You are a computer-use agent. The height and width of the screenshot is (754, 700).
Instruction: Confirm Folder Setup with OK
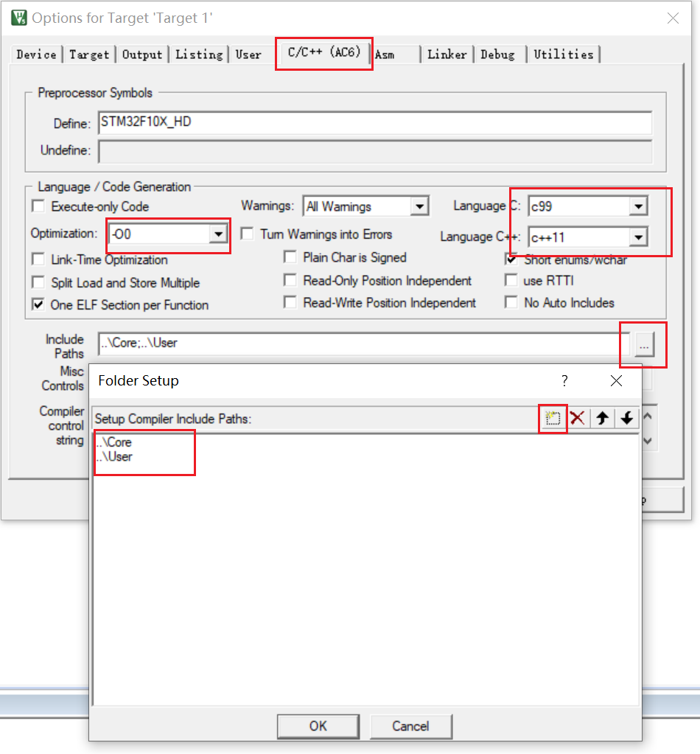[318, 726]
